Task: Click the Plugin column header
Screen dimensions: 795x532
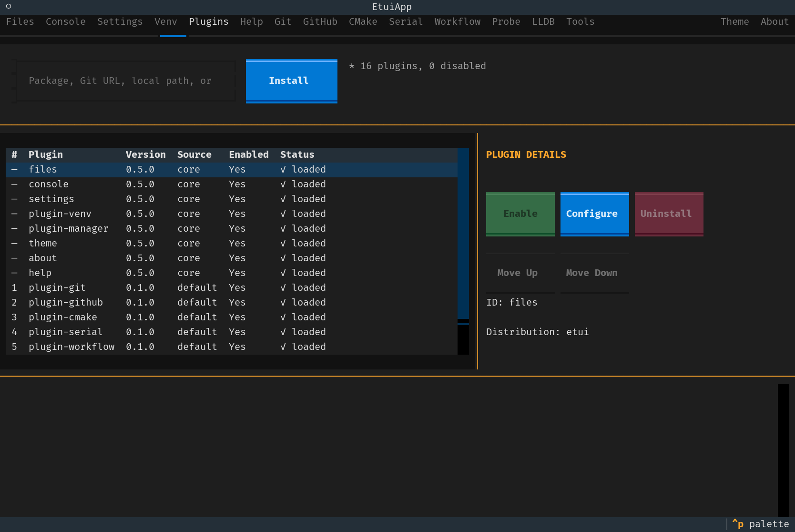Action: tap(46, 155)
